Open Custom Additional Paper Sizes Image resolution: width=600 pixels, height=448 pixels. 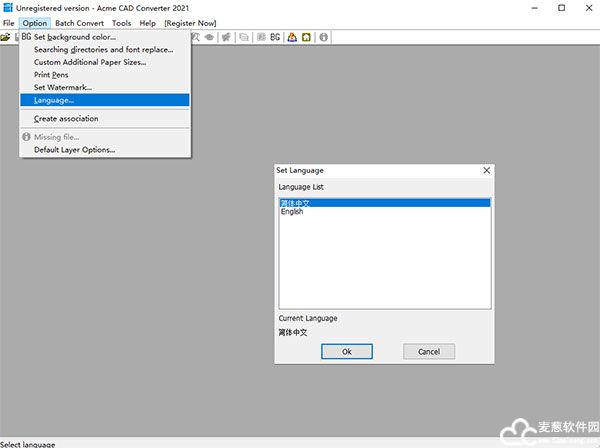[105, 62]
